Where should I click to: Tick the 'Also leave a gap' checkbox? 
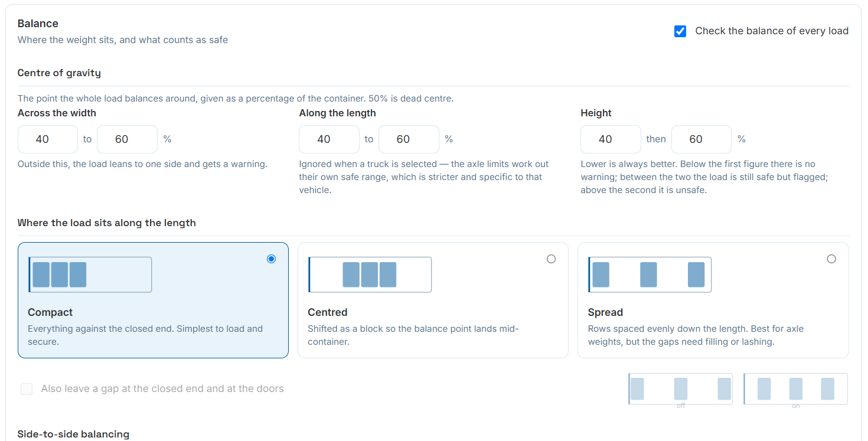(x=27, y=389)
